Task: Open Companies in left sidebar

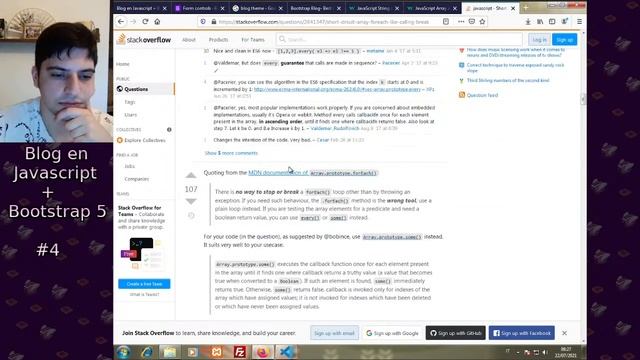Action: click(x=137, y=179)
